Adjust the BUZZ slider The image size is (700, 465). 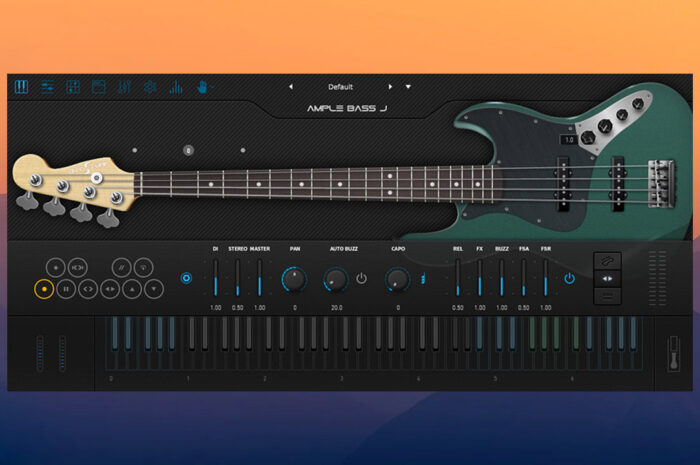coord(501,278)
